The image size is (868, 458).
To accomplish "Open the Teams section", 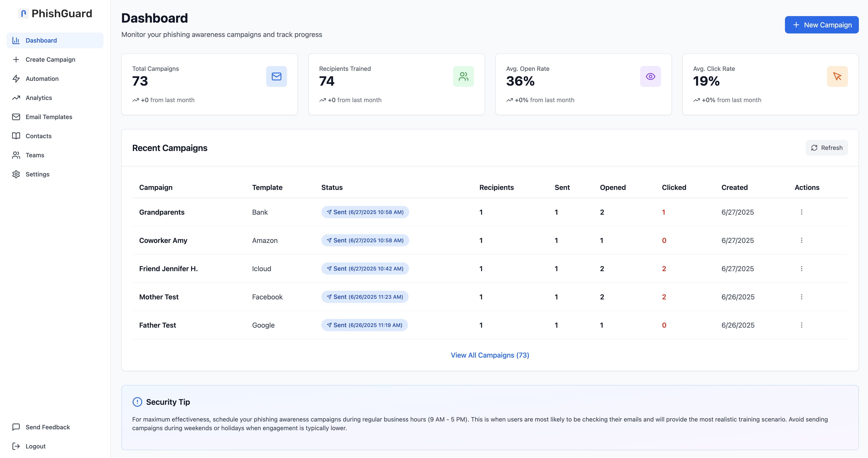I will pyautogui.click(x=35, y=155).
